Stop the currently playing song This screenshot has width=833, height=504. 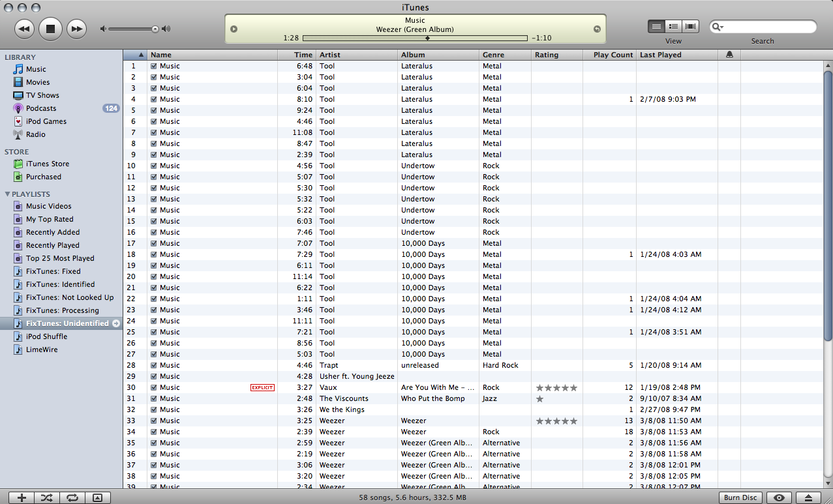click(x=50, y=29)
